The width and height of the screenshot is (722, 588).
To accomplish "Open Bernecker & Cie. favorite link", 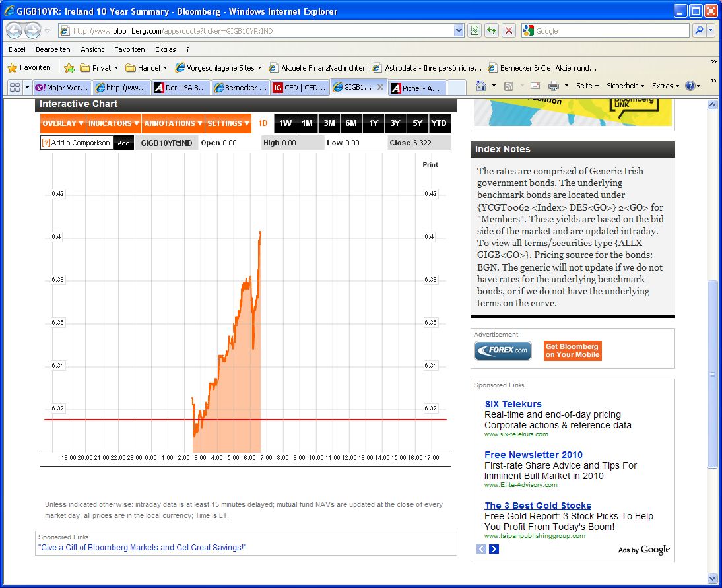I will click(542, 68).
